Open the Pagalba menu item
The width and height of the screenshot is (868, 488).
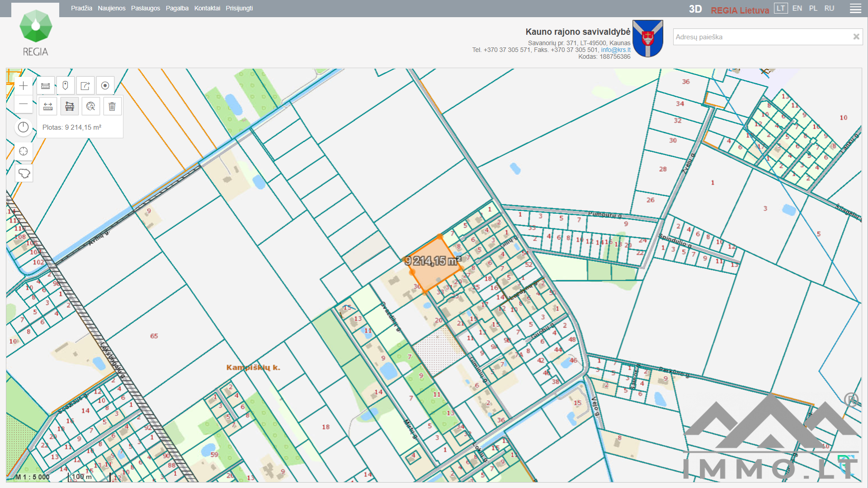[177, 8]
